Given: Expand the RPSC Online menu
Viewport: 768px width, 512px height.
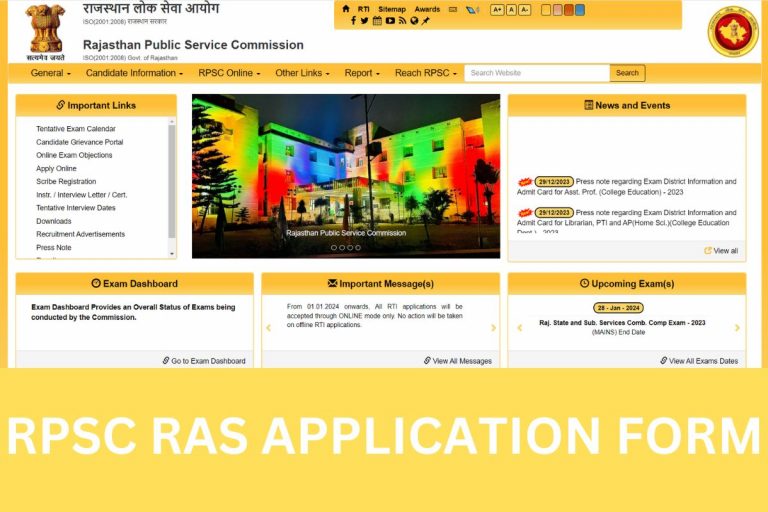Looking at the screenshot, I should (229, 73).
